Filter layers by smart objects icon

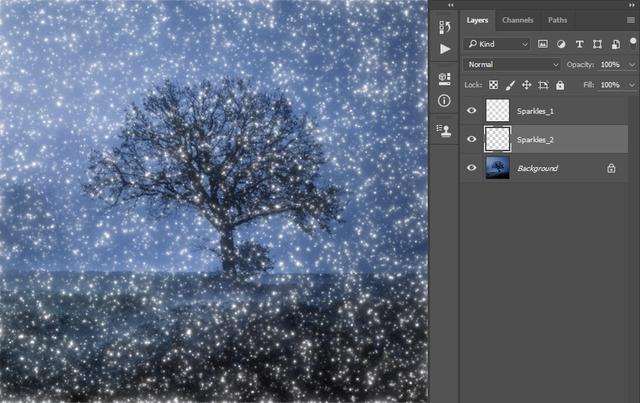(616, 44)
